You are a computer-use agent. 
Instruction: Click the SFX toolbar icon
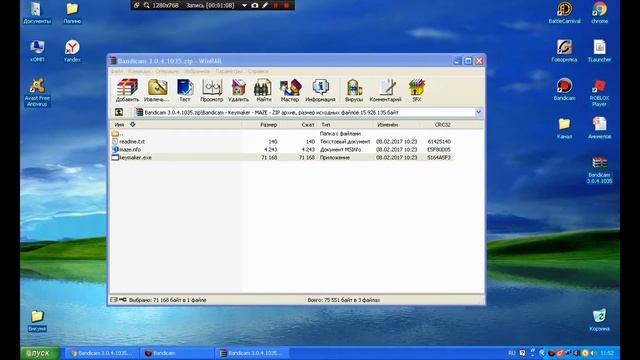(417, 90)
